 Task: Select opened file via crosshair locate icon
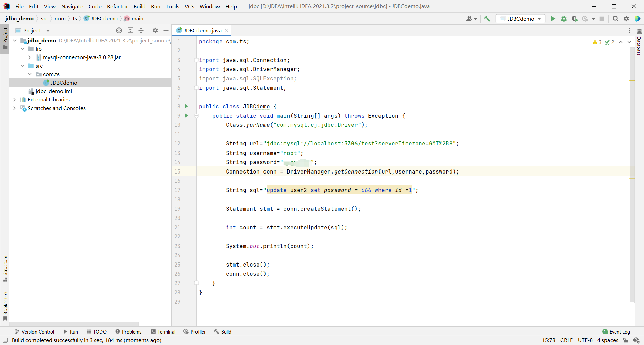(x=119, y=30)
